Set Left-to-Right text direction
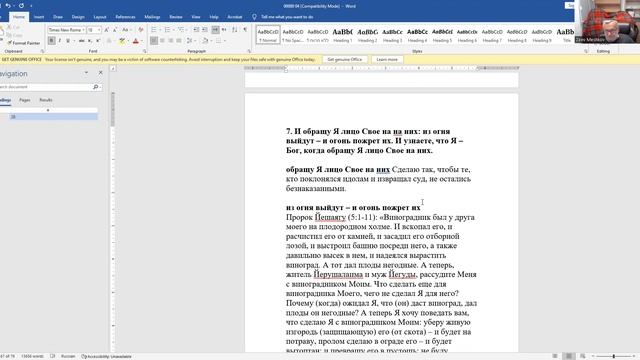Screen dimensions: 640x360 215,30
